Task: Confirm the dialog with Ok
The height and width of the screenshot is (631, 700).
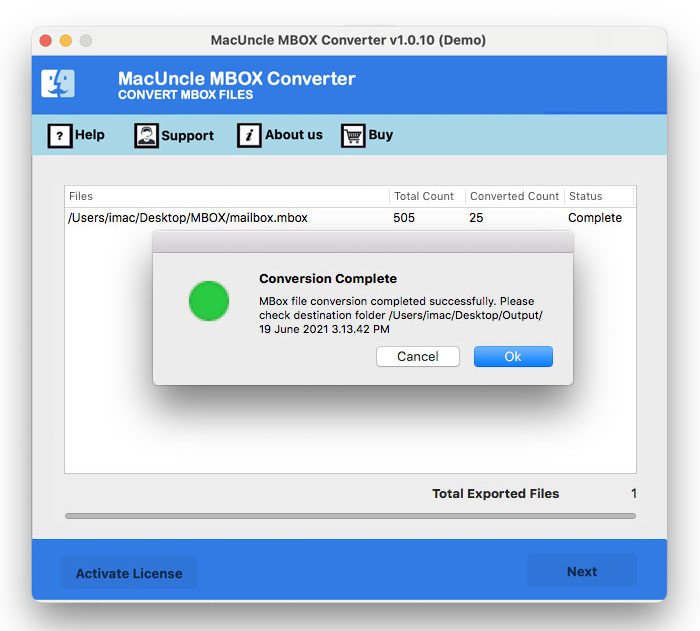Action: tap(513, 356)
